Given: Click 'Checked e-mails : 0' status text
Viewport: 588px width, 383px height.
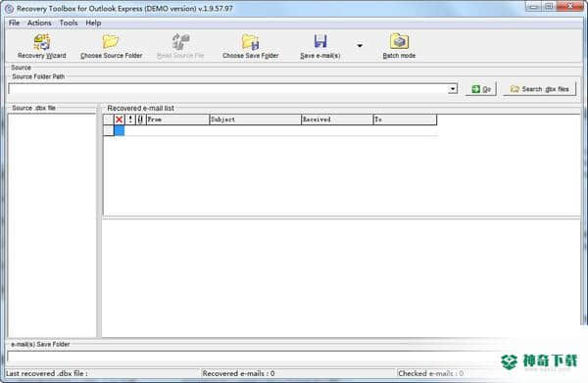Looking at the screenshot, I should [x=431, y=373].
